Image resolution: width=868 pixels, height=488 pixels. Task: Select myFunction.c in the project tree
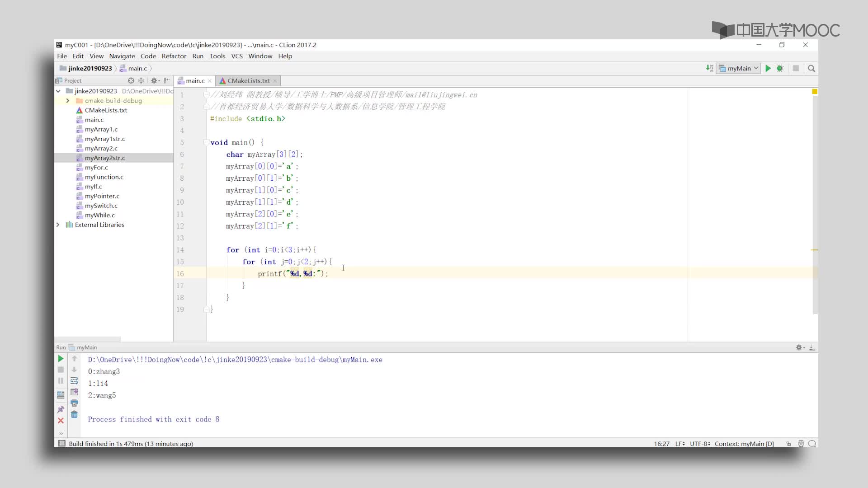tap(104, 177)
